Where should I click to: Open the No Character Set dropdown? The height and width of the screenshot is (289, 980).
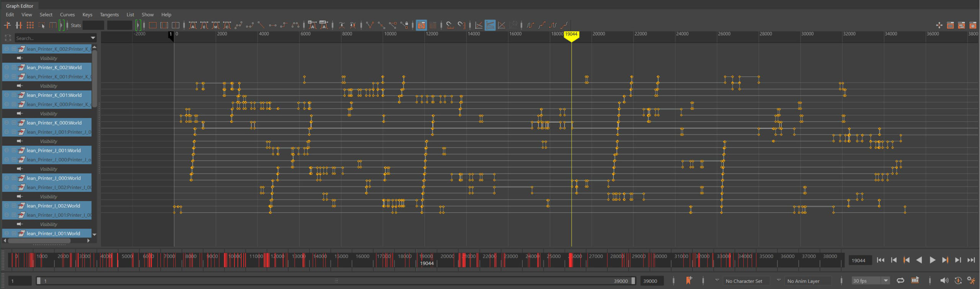(x=717, y=280)
